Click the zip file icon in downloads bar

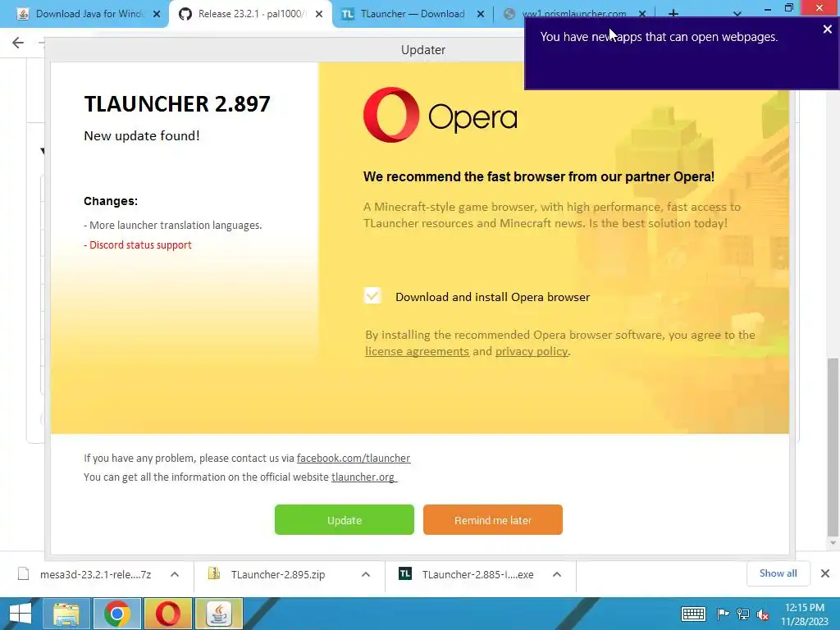(x=214, y=573)
